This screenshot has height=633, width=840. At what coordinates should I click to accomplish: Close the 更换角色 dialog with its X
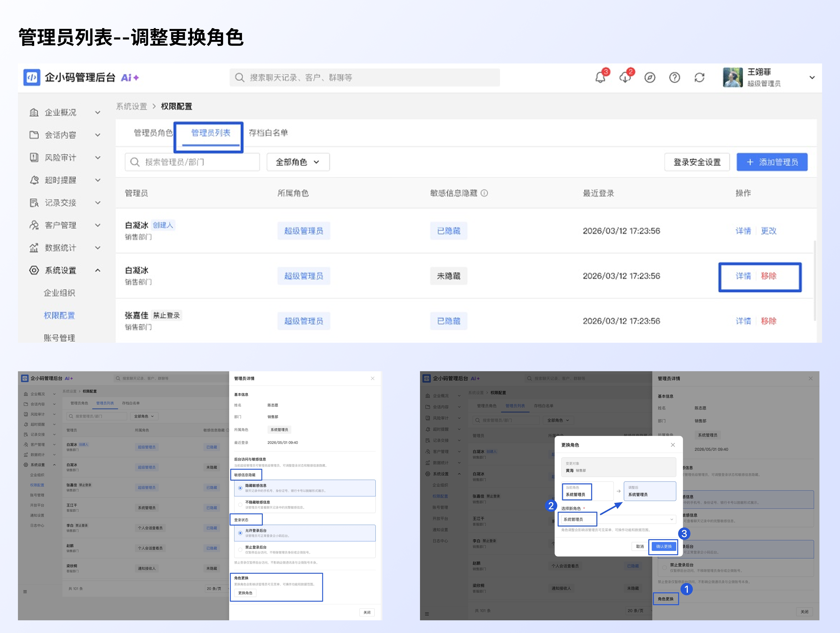coord(672,445)
